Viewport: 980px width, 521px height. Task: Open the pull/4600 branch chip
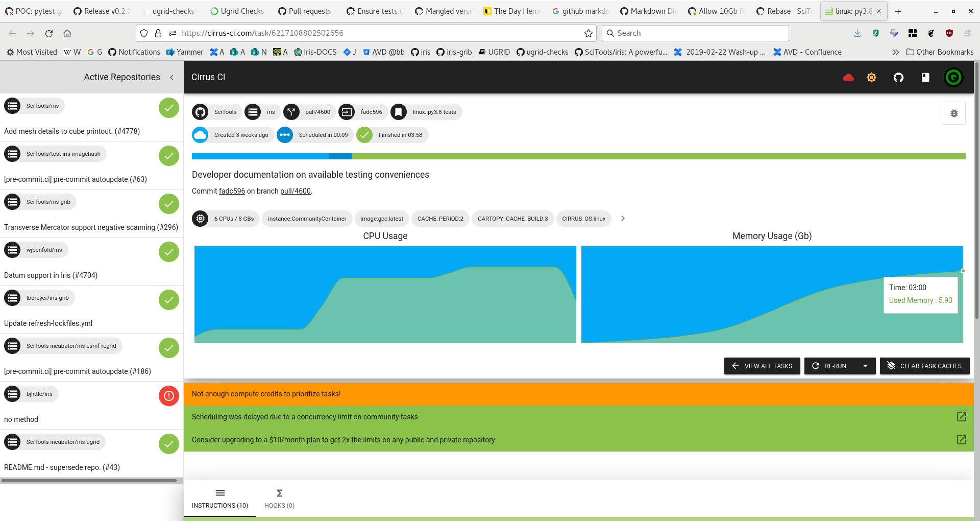pyautogui.click(x=309, y=112)
